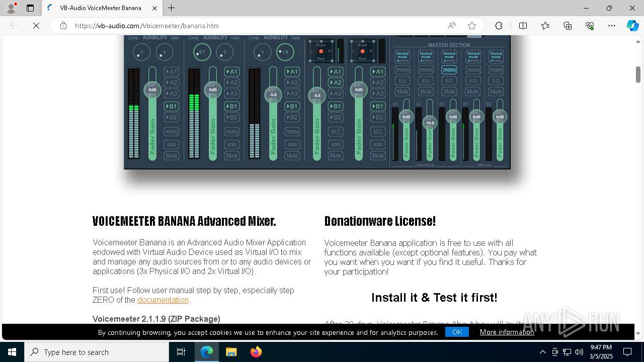Open the Extensions puzzle icon
Viewport: 644px width, 362px height.
pyautogui.click(x=499, y=26)
